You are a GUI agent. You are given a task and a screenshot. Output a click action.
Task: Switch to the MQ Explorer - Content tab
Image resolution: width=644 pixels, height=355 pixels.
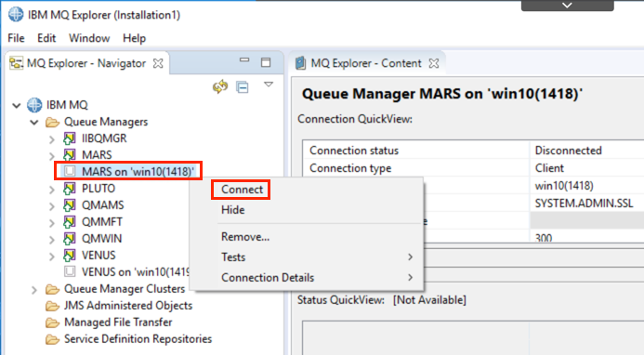366,63
